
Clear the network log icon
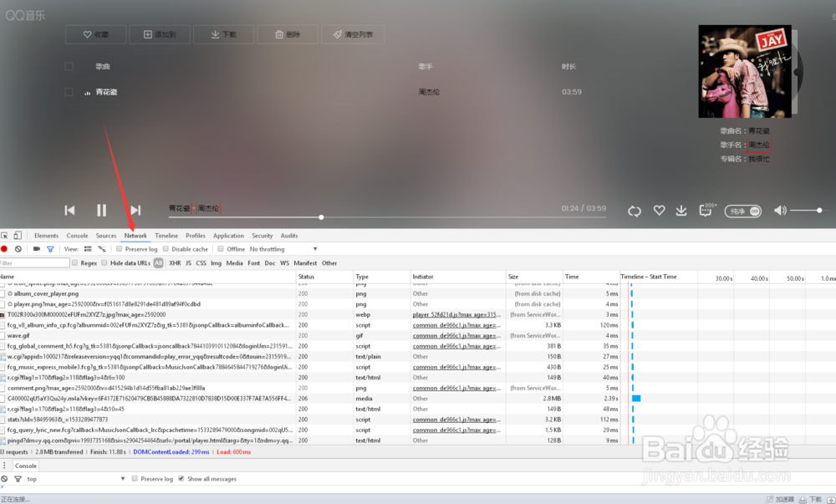tap(18, 249)
